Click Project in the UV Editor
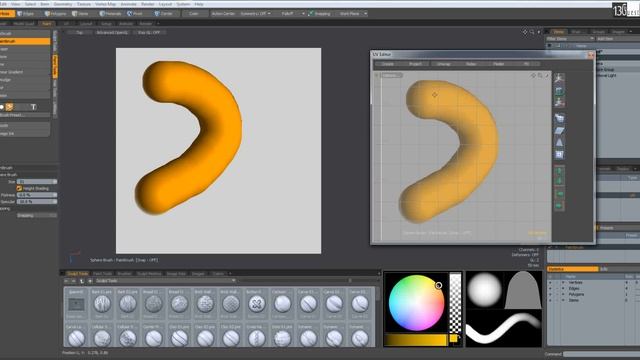Screen dimensions: 640x360 [416, 64]
